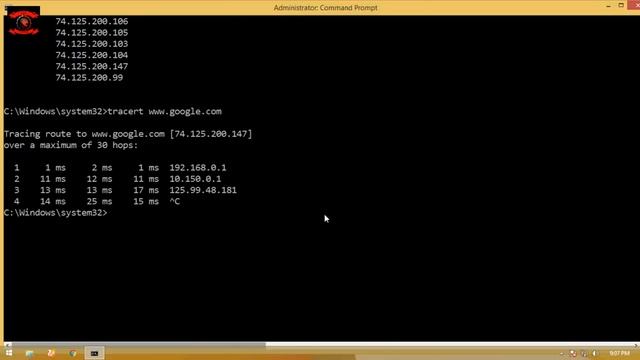Click the Tracing route to www.google.com line

(128, 134)
